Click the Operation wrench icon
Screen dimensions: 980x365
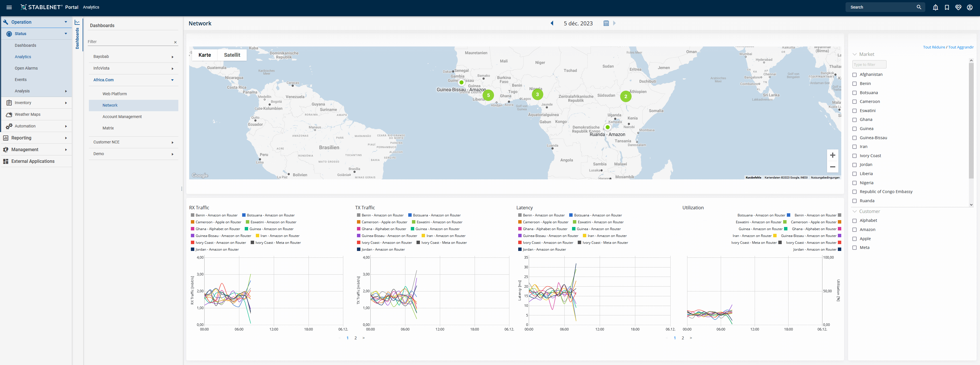pyautogui.click(x=6, y=22)
